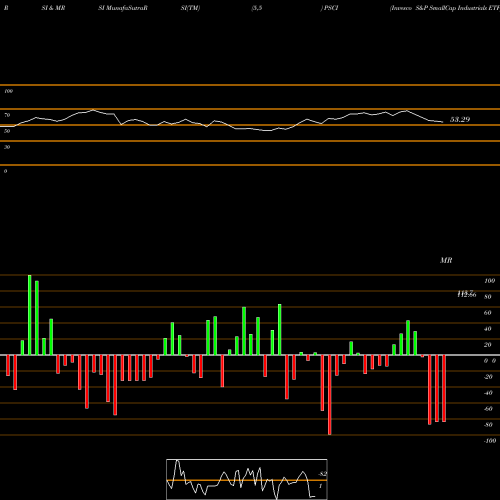The height and width of the screenshot is (500, 500).
Task: Click the 112.66 value in MR panel
Action: (x=467, y=295)
